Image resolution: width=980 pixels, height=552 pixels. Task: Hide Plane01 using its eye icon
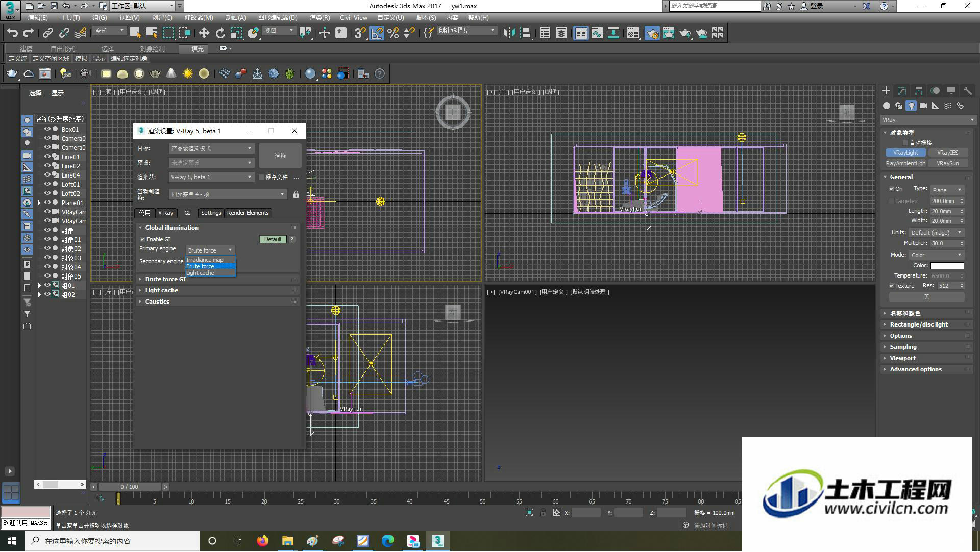tap(47, 203)
